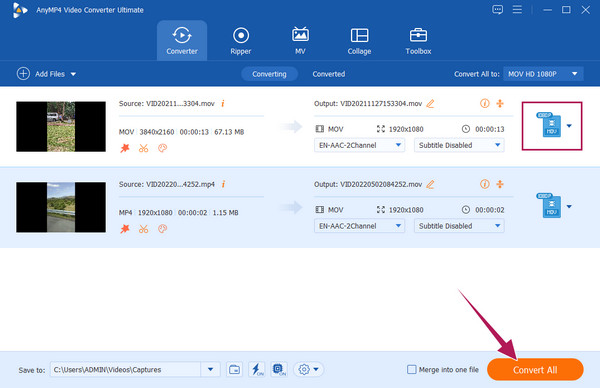600x388 pixels.
Task: Expand the settings gear dropdown arrow
Action: click(x=316, y=370)
